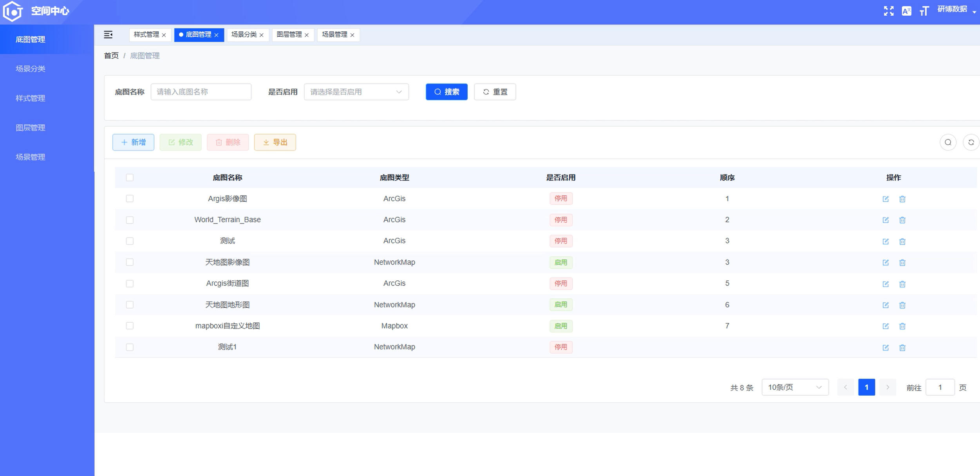
Task: Click the font size icon in header
Action: click(924, 11)
